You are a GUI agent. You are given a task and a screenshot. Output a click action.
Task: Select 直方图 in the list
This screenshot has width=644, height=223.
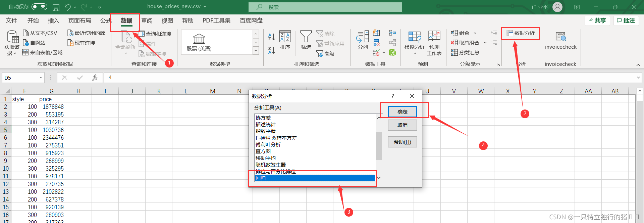pyautogui.click(x=315, y=151)
